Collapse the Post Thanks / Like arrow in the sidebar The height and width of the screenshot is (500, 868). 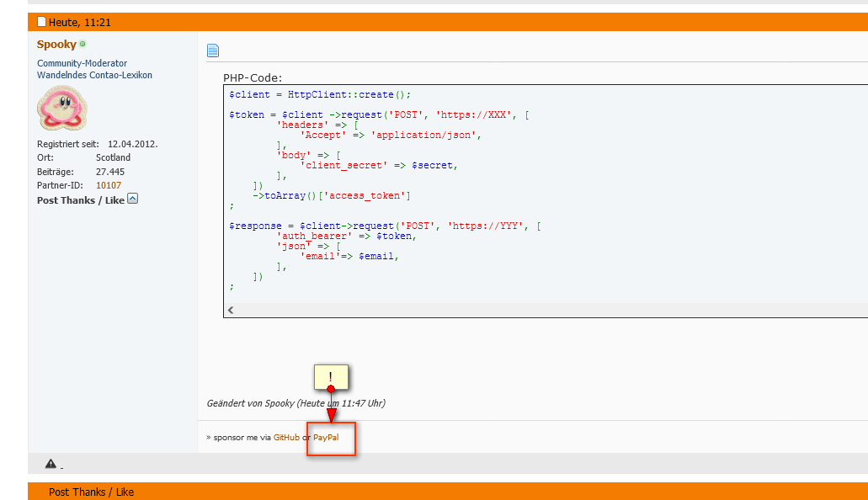coord(132,199)
